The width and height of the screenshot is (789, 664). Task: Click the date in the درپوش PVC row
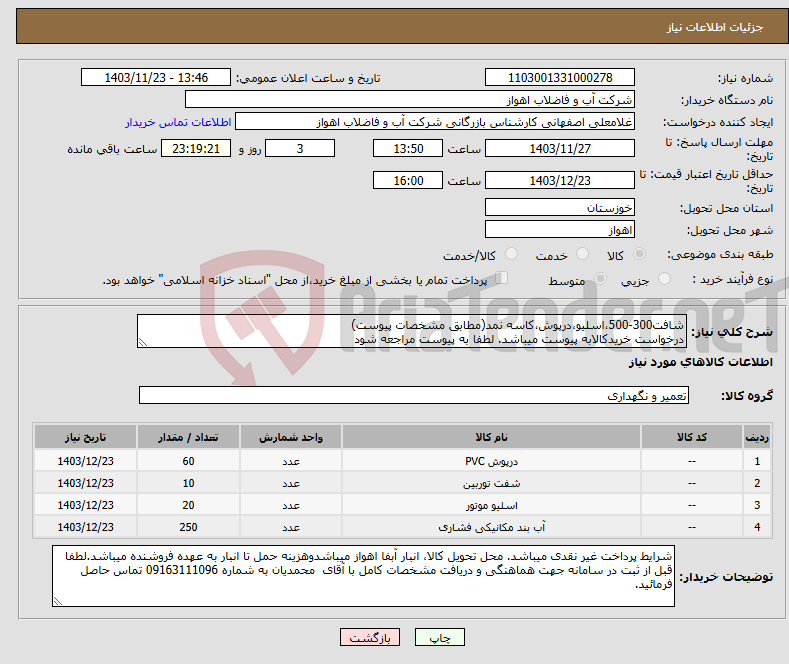click(85, 461)
